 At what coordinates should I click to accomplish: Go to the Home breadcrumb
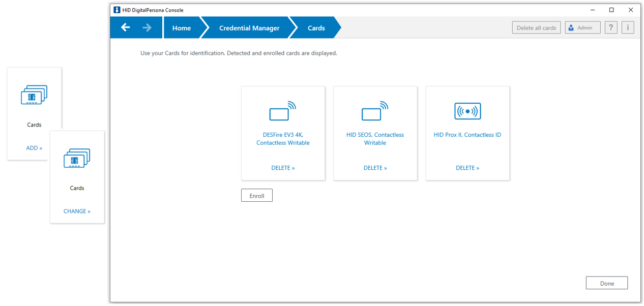pyautogui.click(x=182, y=28)
